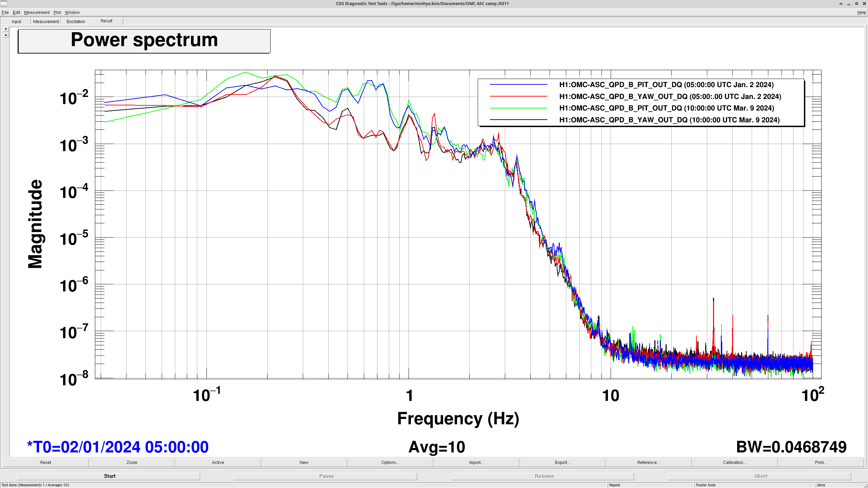Click the right-arrow pad expander button
This screenshot has width=868, height=488.
click(6, 29)
